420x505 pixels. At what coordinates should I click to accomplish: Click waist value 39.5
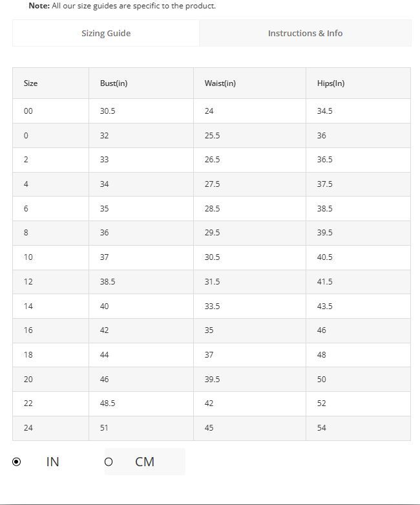212,379
